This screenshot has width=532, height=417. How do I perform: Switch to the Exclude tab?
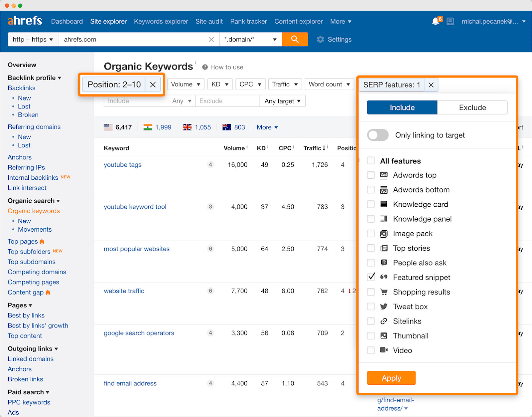472,107
